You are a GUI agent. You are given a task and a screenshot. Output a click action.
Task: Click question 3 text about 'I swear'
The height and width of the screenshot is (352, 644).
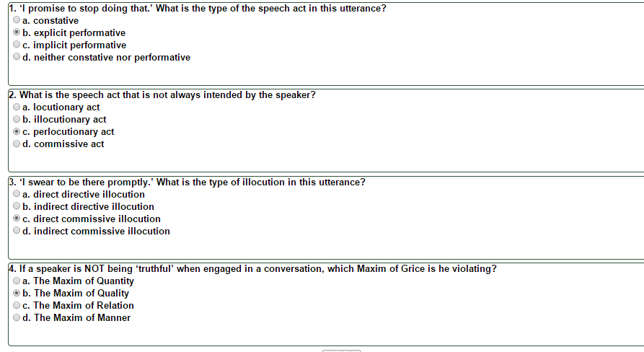pyautogui.click(x=187, y=182)
